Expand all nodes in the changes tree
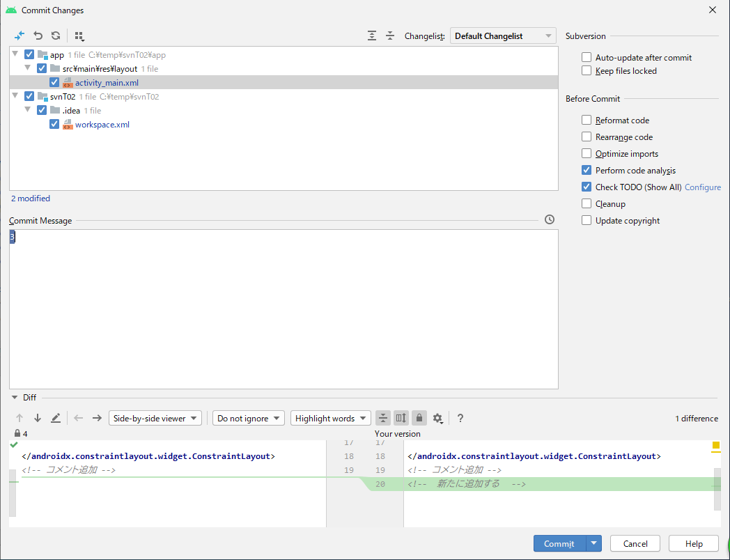This screenshot has width=730, height=560. (372, 36)
